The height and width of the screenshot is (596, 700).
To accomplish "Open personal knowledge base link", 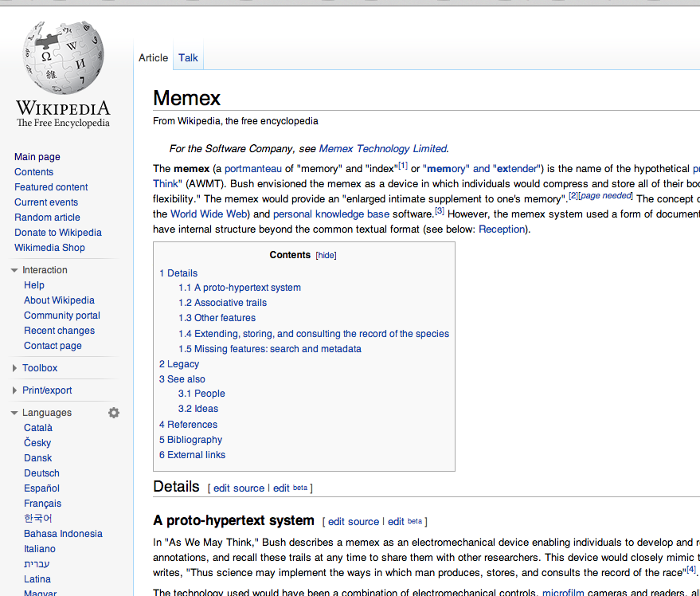I will (331, 214).
